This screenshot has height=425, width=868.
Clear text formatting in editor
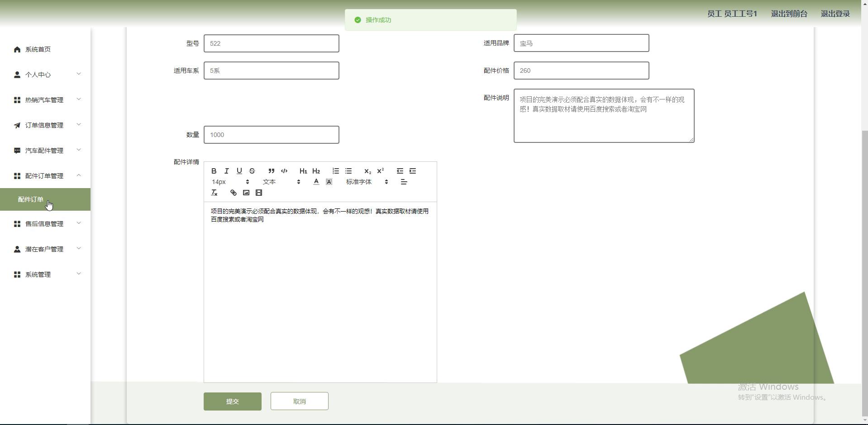[x=214, y=193]
